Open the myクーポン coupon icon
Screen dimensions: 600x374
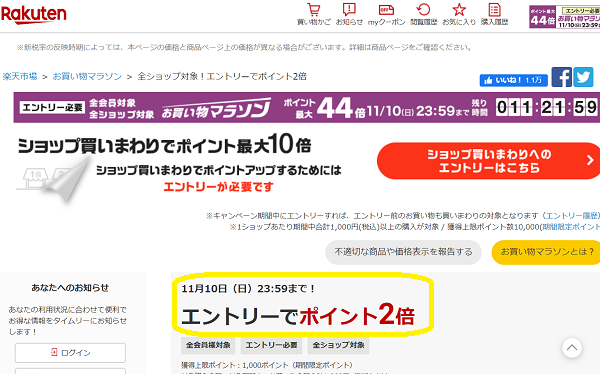tap(386, 14)
